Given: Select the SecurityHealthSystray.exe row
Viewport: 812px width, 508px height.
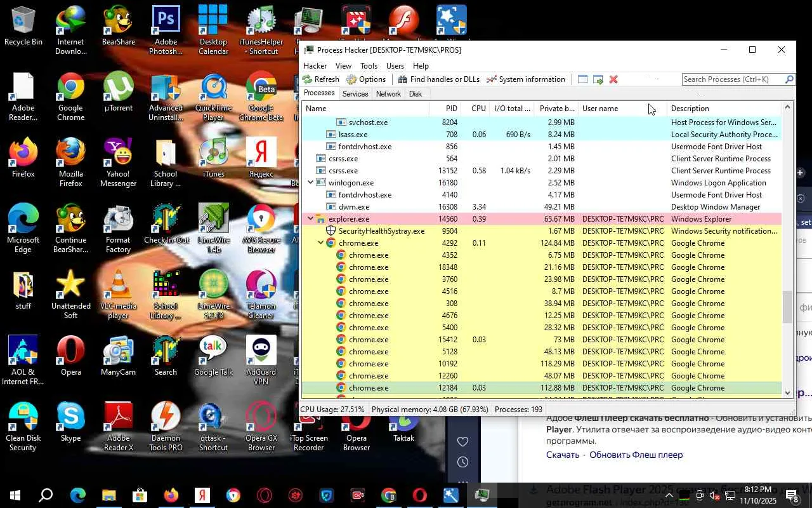Looking at the screenshot, I should coord(542,231).
